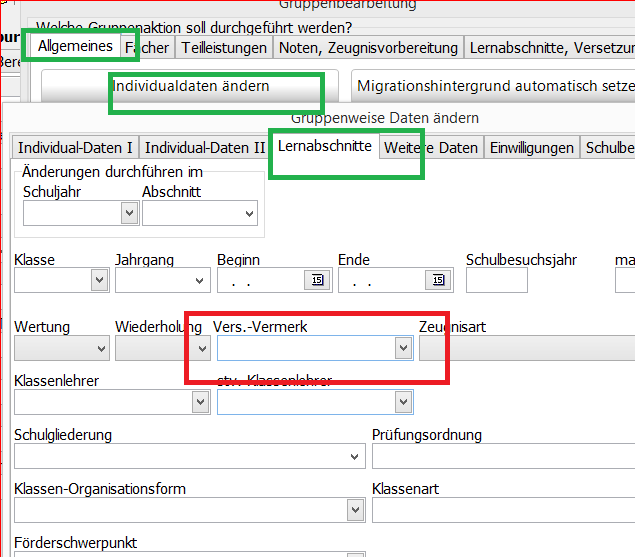The image size is (635, 557).
Task: Expand the stv. Klassenlehrer dropdown
Action: [x=403, y=402]
